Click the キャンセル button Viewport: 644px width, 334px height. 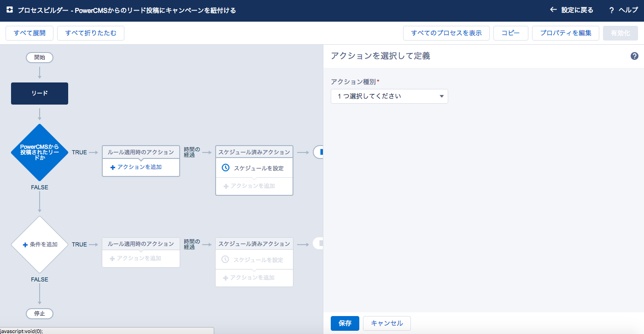[386, 323]
